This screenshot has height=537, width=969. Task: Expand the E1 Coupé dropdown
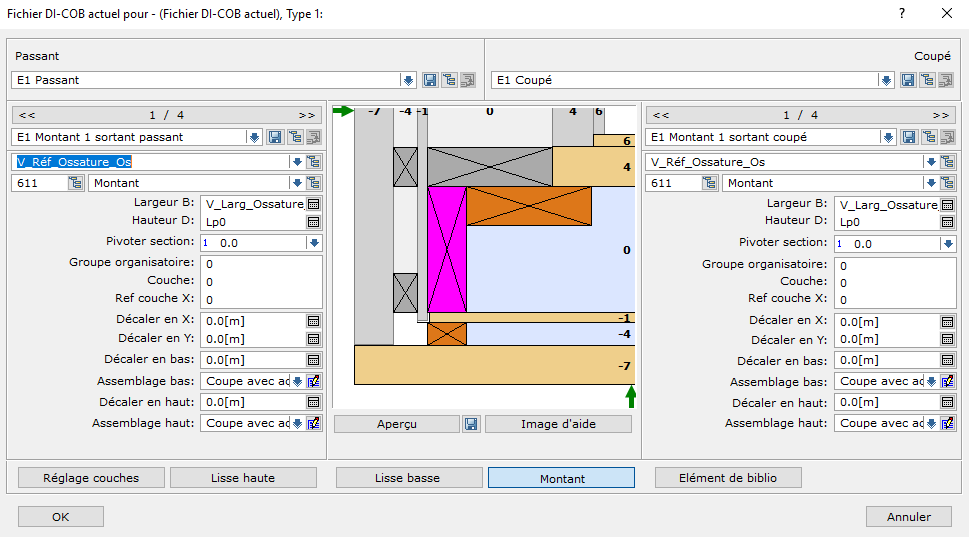[886, 80]
